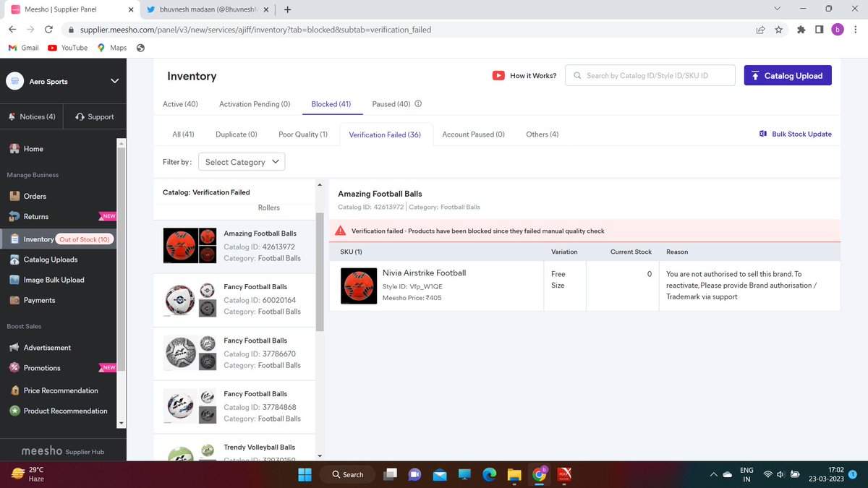Image resolution: width=868 pixels, height=488 pixels.
Task: Select Account Paused (0) subtab
Action: (473, 134)
